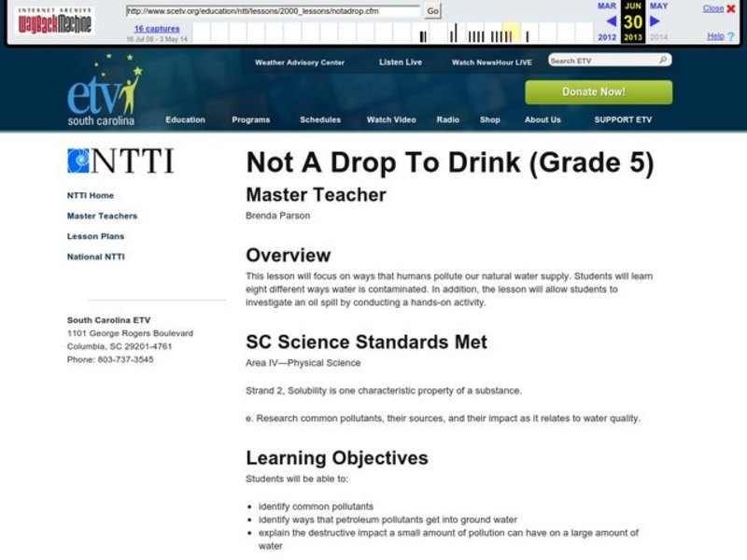Click the Wayback Machine logo
Image resolution: width=747 pixels, height=560 pixels.
(55, 21)
